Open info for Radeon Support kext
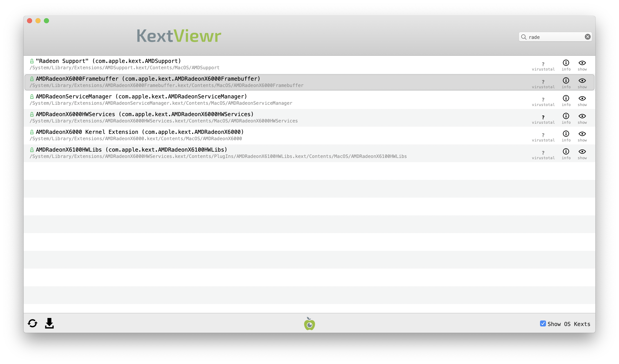 point(566,63)
